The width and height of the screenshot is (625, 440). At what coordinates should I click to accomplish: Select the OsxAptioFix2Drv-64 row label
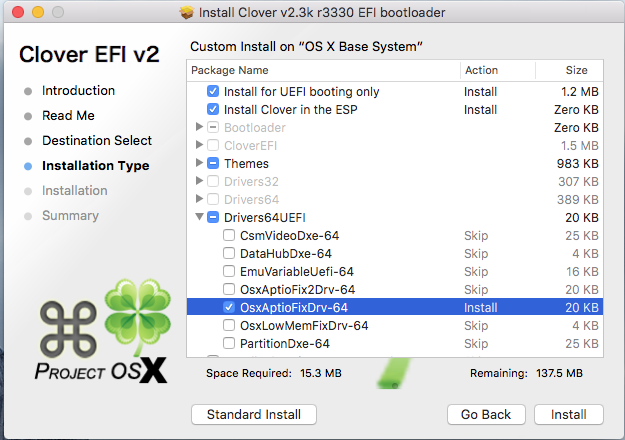tap(297, 289)
